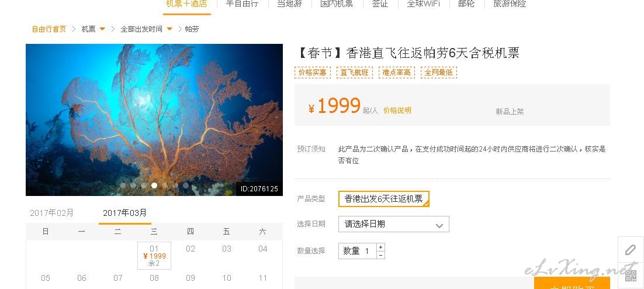The image size is (644, 289).
Task: Select product type 香港出发6天往返机票
Action: click(383, 199)
